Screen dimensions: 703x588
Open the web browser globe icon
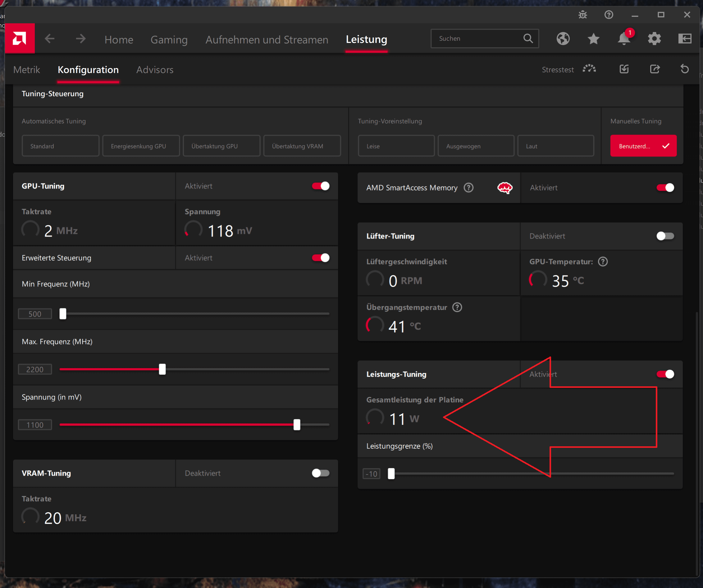tap(563, 39)
